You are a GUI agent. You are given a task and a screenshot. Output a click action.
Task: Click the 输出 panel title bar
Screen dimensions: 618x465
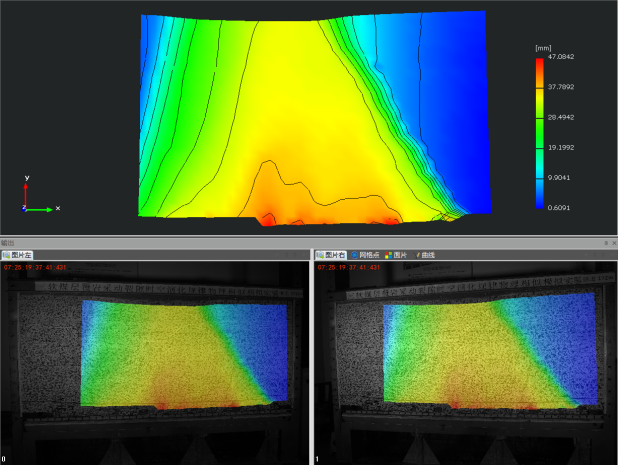pyautogui.click(x=300, y=243)
